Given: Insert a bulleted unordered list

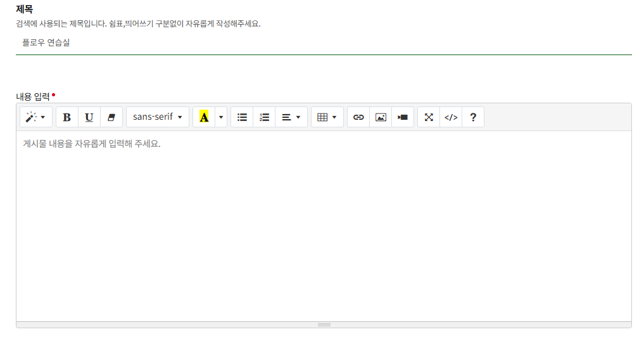Looking at the screenshot, I should (x=242, y=117).
